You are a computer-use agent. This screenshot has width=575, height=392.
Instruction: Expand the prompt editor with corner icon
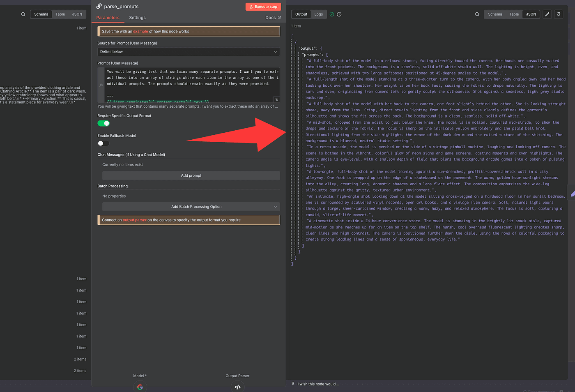click(x=276, y=99)
